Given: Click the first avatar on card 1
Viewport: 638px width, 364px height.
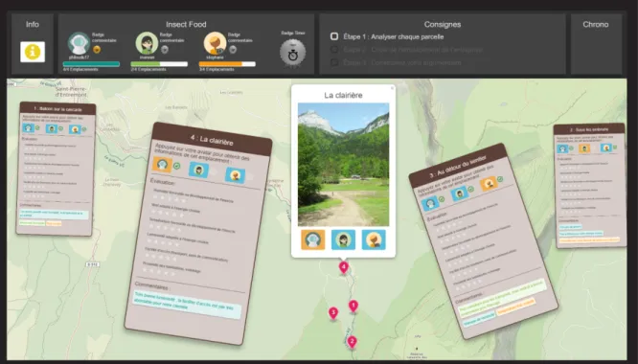Looking at the screenshot, I should point(28,128).
